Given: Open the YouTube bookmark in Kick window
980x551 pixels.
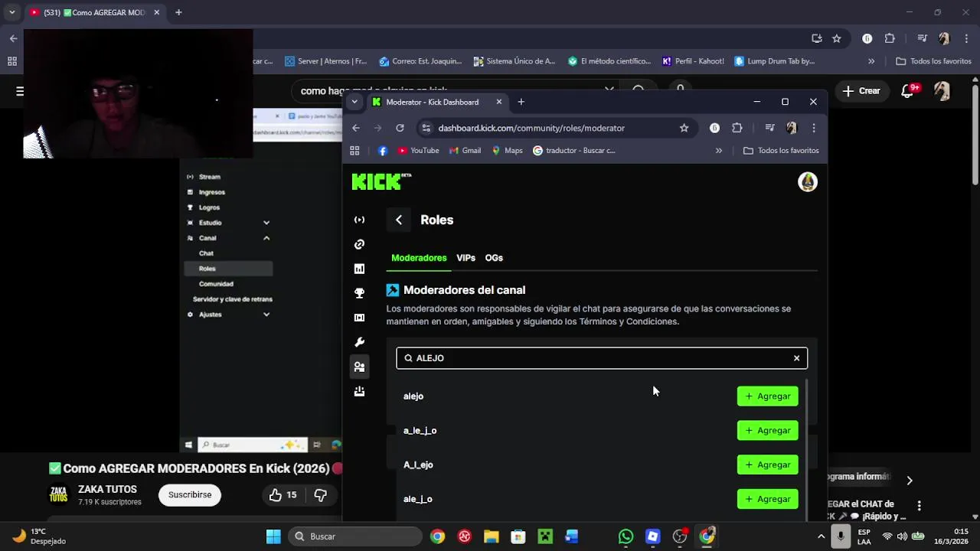Looking at the screenshot, I should (419, 151).
